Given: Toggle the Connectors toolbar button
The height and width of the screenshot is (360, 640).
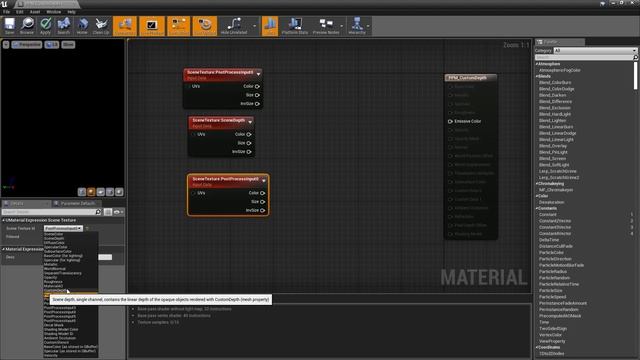Looking at the screenshot, I should [125, 26].
